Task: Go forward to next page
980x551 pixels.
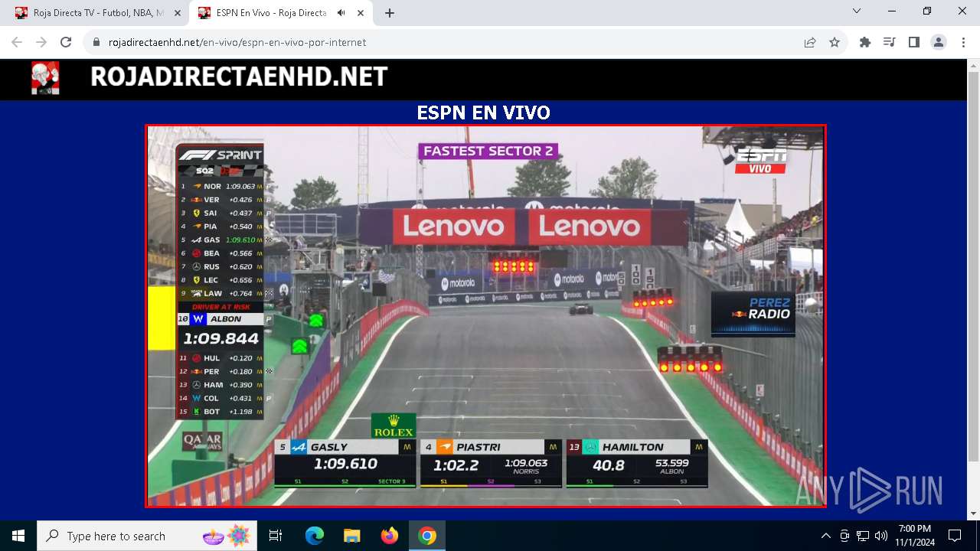Action: 41,43
